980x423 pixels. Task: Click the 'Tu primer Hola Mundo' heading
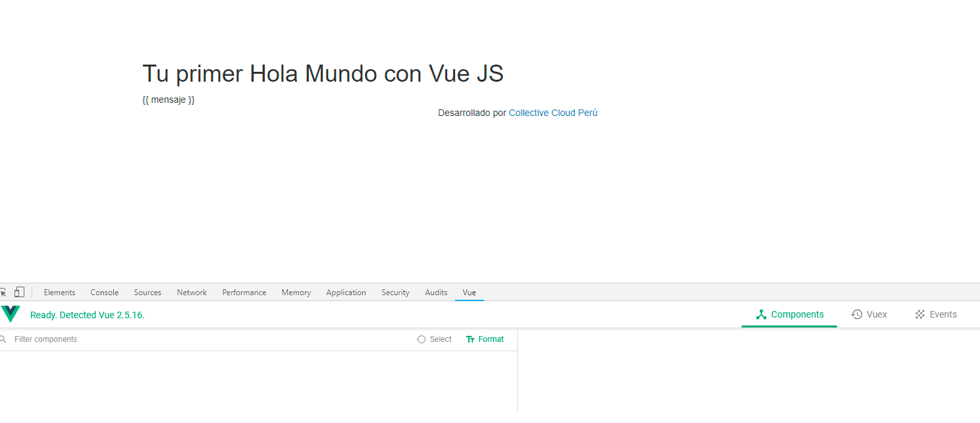pos(323,74)
